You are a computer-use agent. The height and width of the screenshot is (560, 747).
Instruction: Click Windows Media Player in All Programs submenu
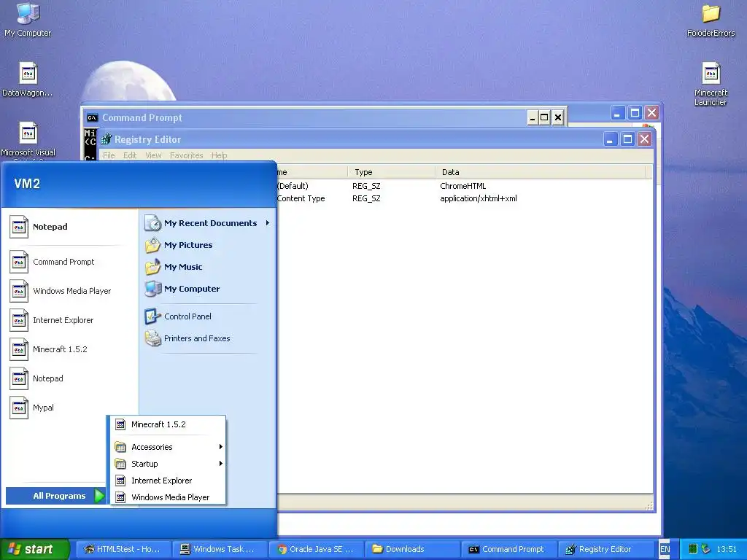coord(170,497)
